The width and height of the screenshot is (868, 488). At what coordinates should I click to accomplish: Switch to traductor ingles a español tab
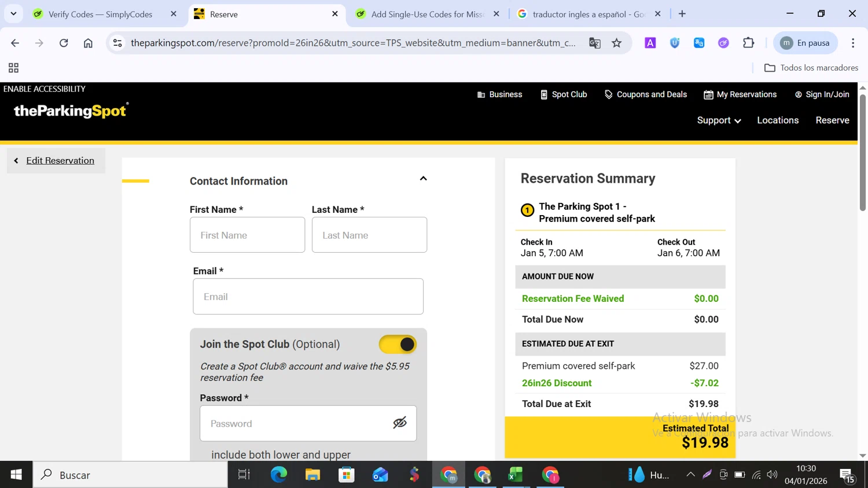click(588, 14)
